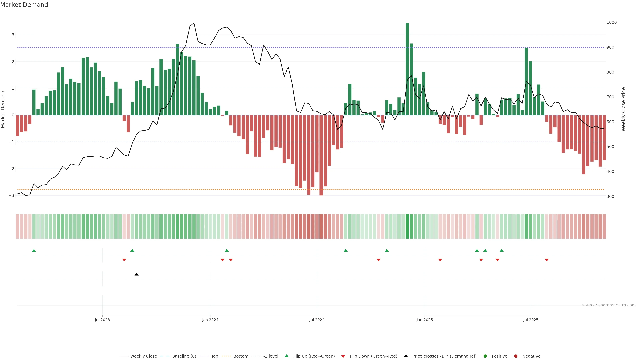Click red Flip Down triangle in legend
The height and width of the screenshot is (362, 644).
[x=343, y=356]
